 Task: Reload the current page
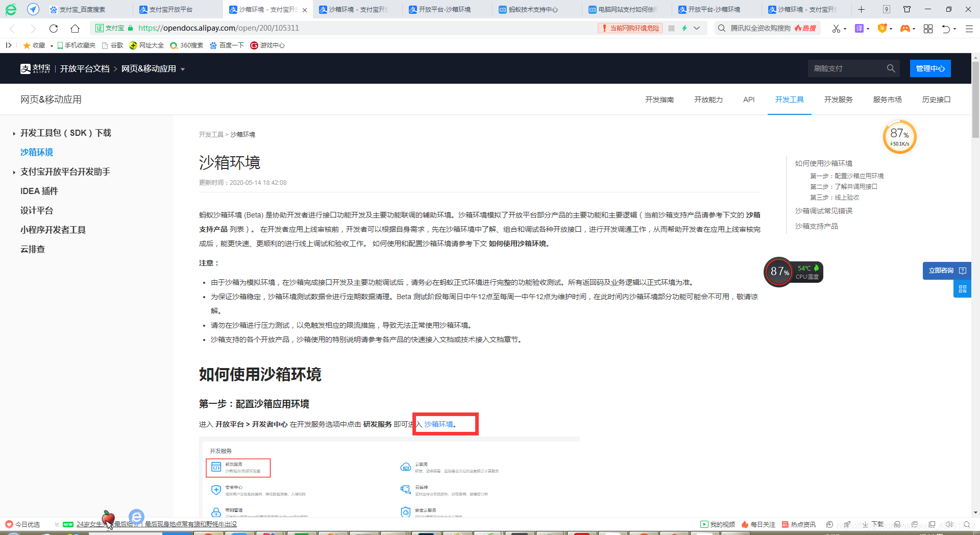pos(54,29)
